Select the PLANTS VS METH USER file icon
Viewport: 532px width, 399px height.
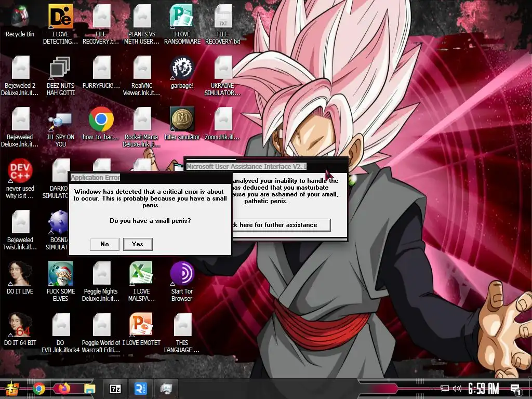[x=142, y=24]
